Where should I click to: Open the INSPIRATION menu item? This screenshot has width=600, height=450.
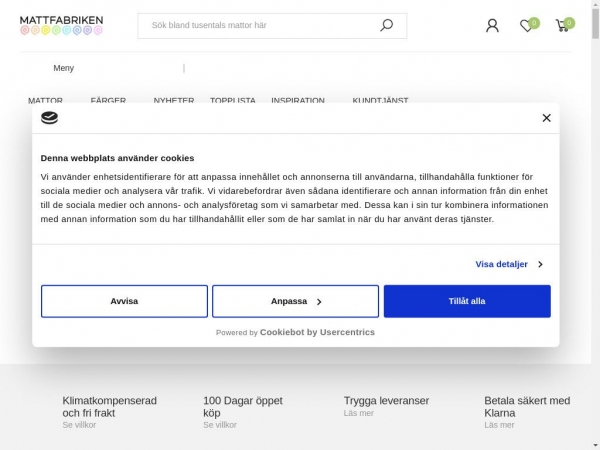pyautogui.click(x=298, y=100)
